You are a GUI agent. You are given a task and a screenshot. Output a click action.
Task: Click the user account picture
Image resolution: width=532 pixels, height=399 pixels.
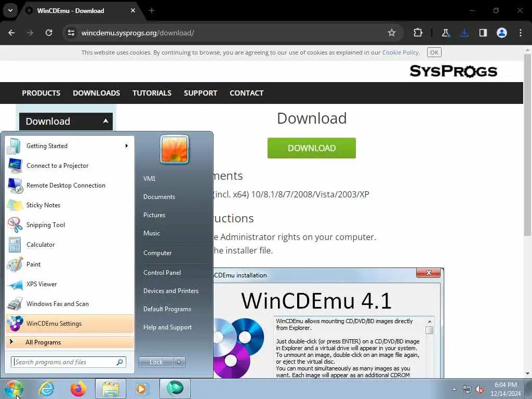click(x=175, y=150)
